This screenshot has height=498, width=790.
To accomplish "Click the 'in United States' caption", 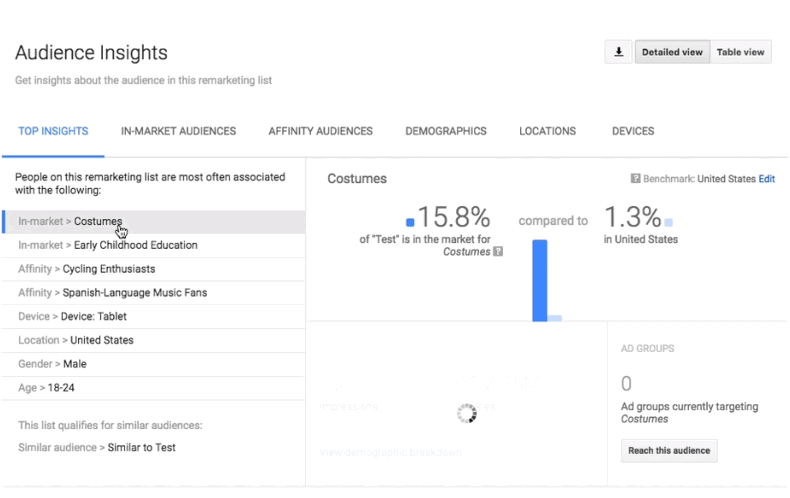I will pyautogui.click(x=641, y=239).
